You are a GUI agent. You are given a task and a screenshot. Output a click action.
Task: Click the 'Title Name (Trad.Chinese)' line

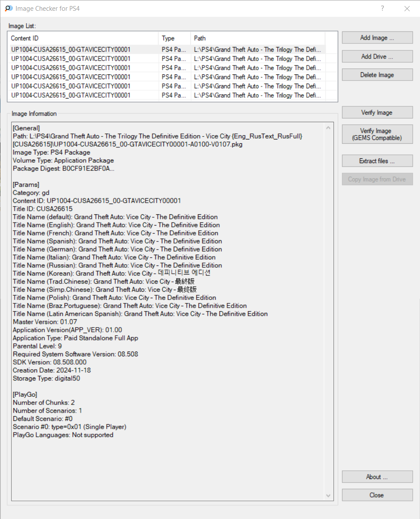[x=104, y=281]
